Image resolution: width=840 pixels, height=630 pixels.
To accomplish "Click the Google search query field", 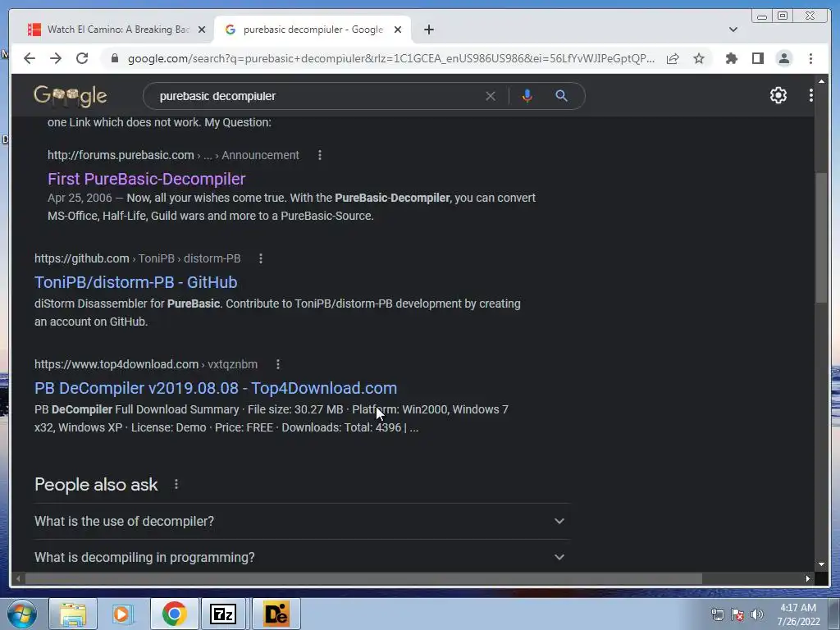I will pos(316,96).
